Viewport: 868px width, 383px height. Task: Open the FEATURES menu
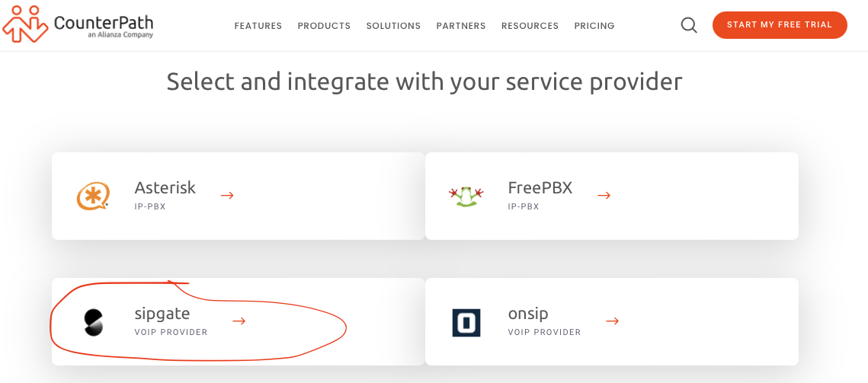click(258, 26)
